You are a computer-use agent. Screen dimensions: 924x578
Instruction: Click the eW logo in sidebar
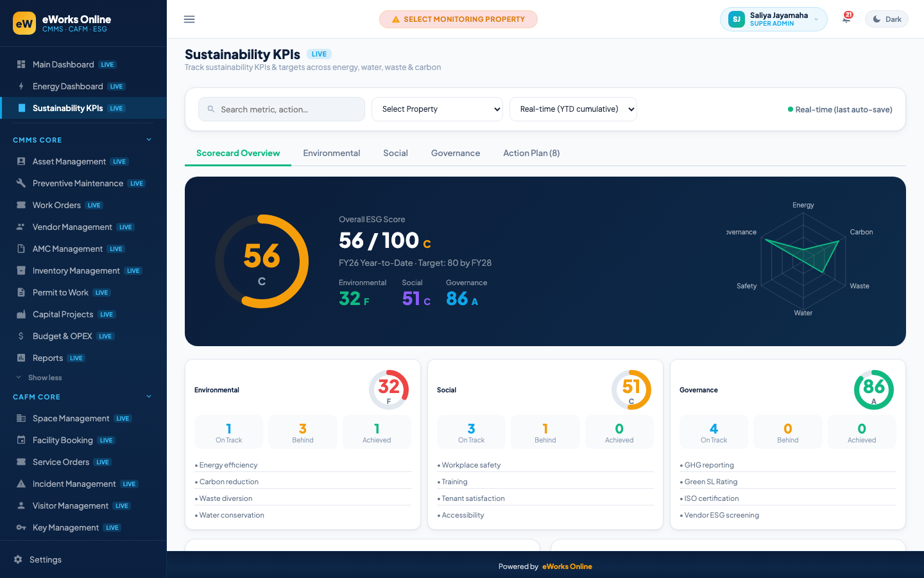(x=24, y=23)
